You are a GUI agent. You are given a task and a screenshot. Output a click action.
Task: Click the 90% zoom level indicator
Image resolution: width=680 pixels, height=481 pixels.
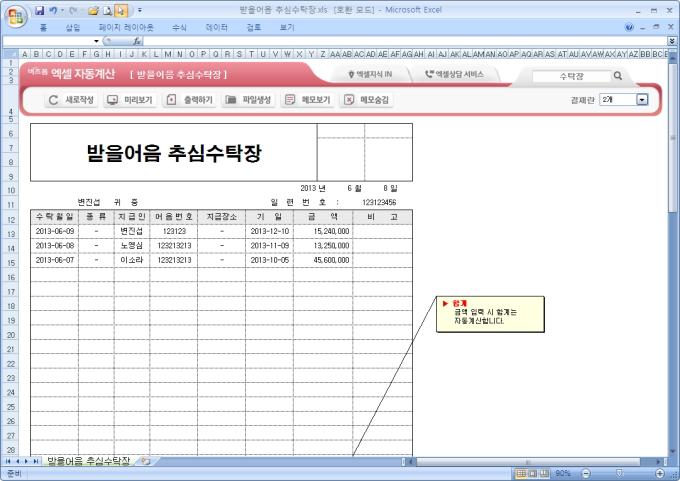562,473
